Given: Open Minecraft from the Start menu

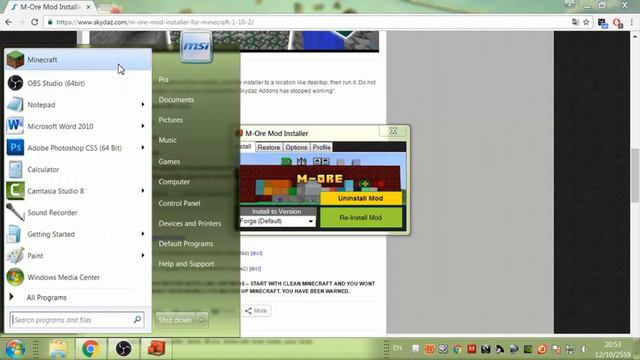Looking at the screenshot, I should point(78,60).
